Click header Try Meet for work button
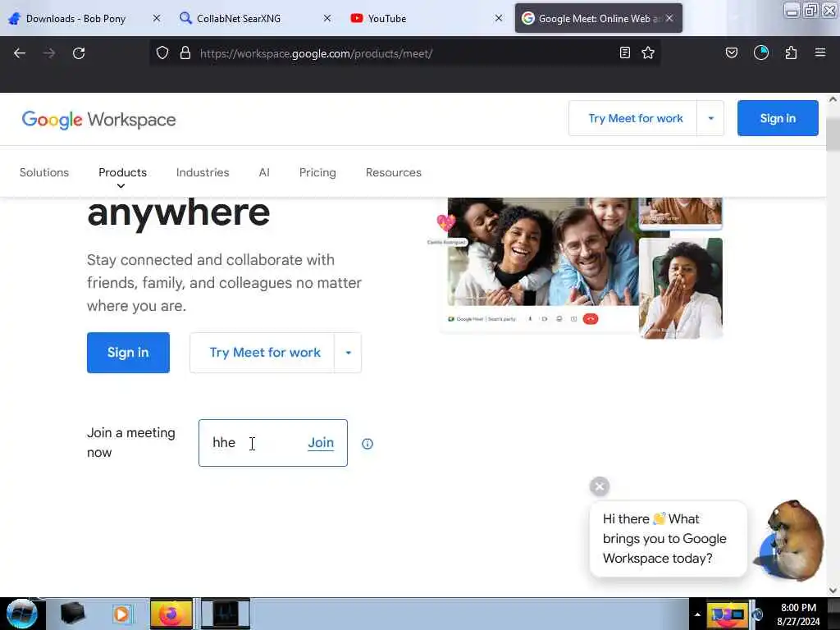The width and height of the screenshot is (840, 630). 636,118
